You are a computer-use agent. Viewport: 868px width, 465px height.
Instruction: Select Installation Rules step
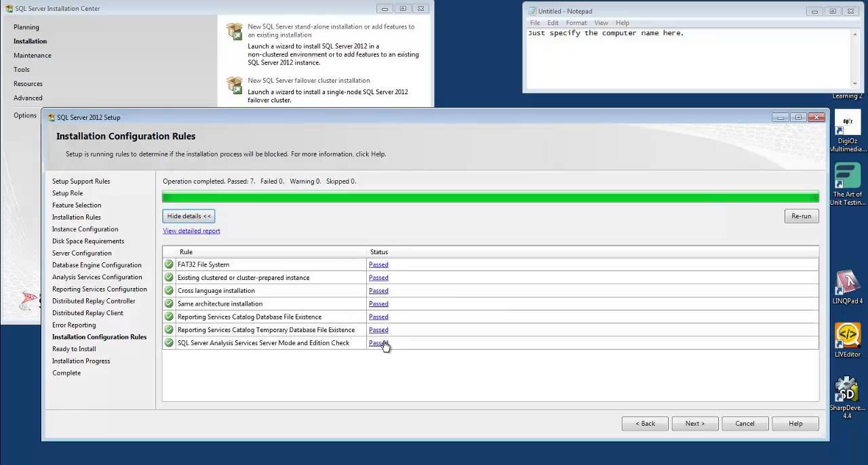pos(76,218)
